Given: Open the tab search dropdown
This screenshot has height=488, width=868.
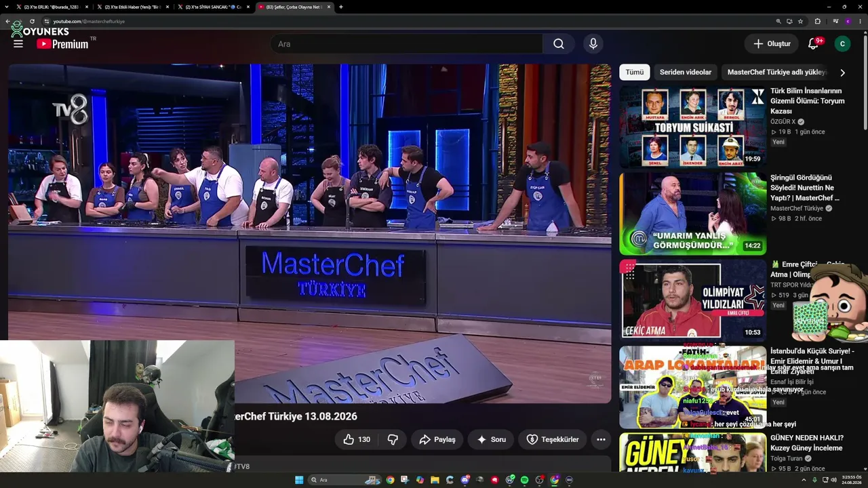Looking at the screenshot, I should point(8,7).
